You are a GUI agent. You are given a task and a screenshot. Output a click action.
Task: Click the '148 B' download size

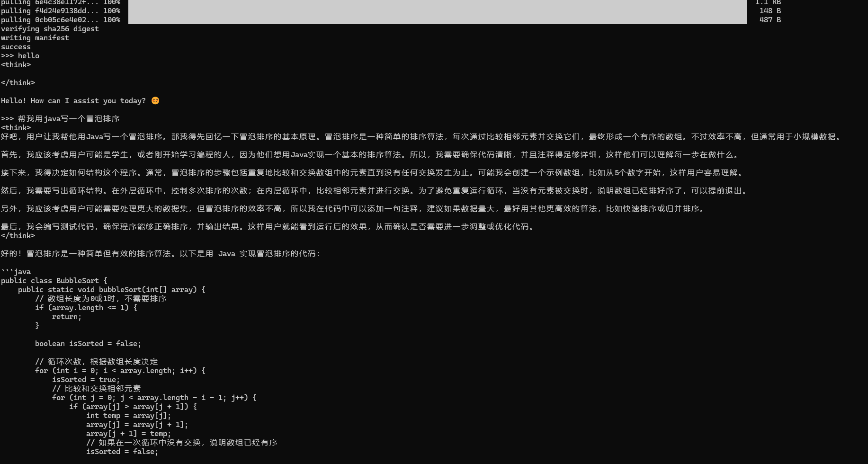770,11
